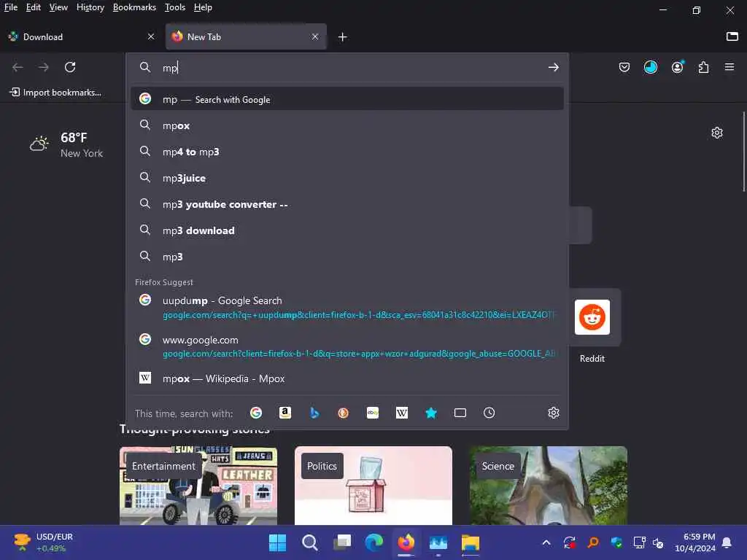The image size is (747, 560).
Task: Search this time with DuckDuckGo
Action: 343,413
